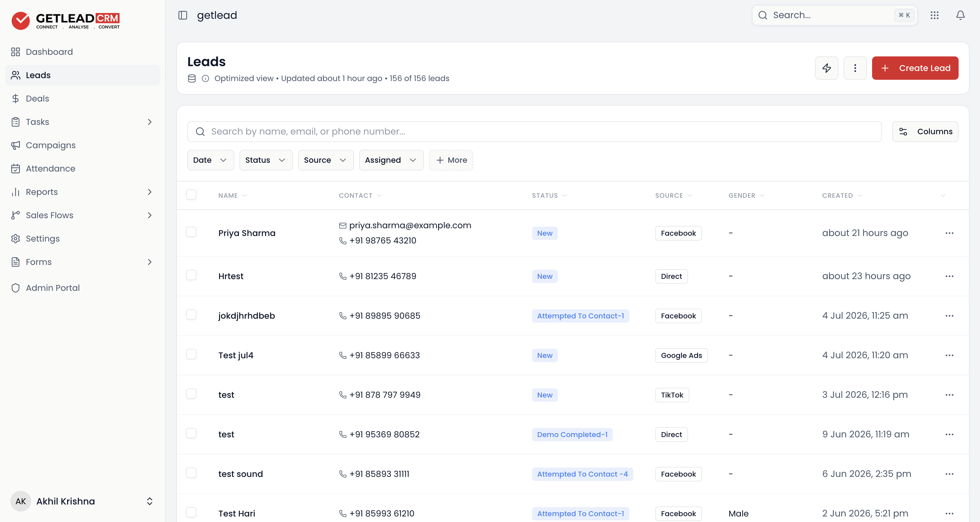The image size is (980, 522).
Task: Click the info icon beside Optimized view
Action: [x=205, y=78]
